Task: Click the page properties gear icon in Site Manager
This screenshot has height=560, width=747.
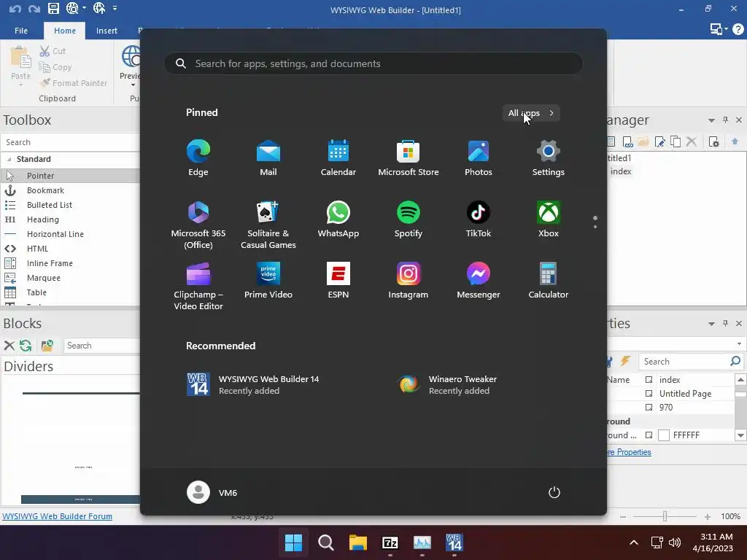Action: point(713,141)
